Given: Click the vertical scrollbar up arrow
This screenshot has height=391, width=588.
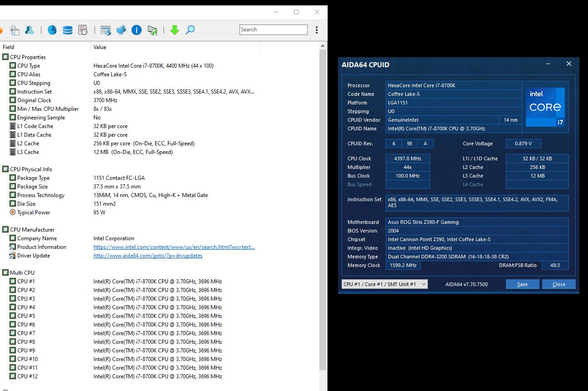Looking at the screenshot, I should tap(323, 46).
